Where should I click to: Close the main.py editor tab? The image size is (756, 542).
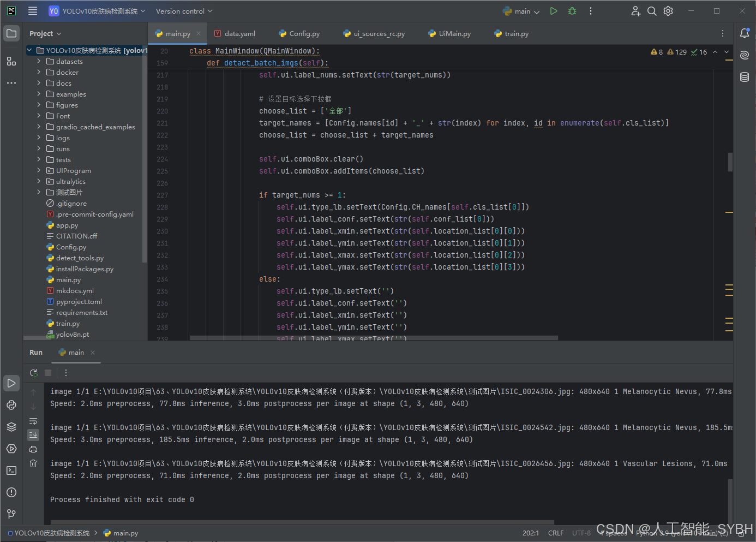click(x=199, y=33)
